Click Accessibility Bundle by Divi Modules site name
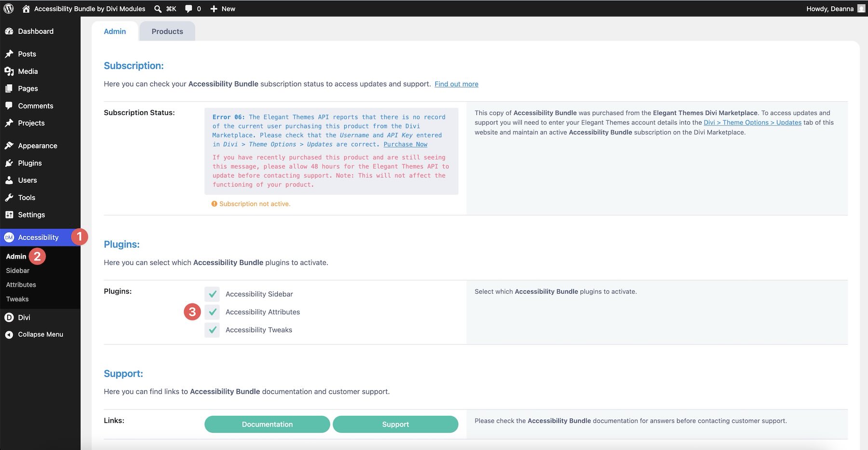Image resolution: width=868 pixels, height=450 pixels. [x=90, y=9]
